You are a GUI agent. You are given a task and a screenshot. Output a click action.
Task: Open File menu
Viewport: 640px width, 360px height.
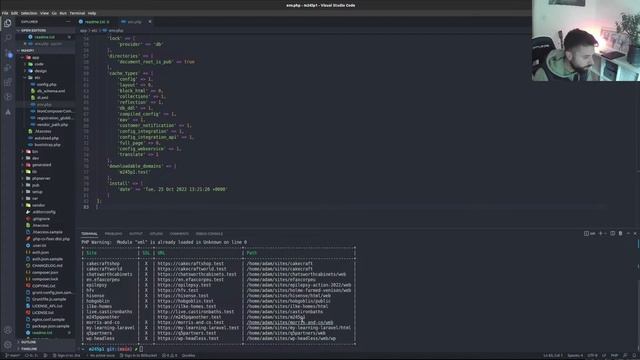tap(5, 13)
